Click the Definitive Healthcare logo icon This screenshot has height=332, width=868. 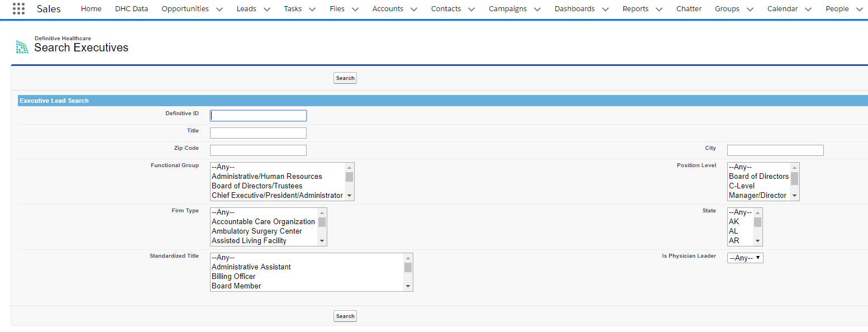(x=22, y=47)
